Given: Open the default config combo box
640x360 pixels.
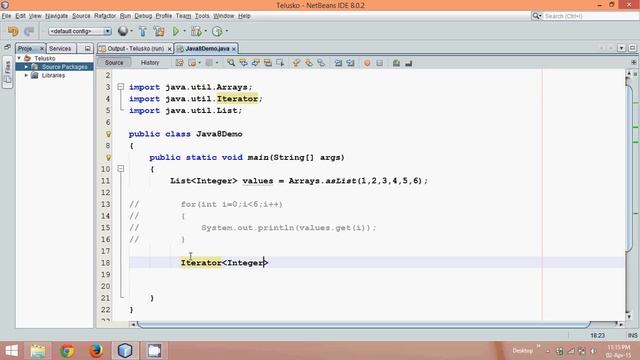Looking at the screenshot, I should click(80, 31).
